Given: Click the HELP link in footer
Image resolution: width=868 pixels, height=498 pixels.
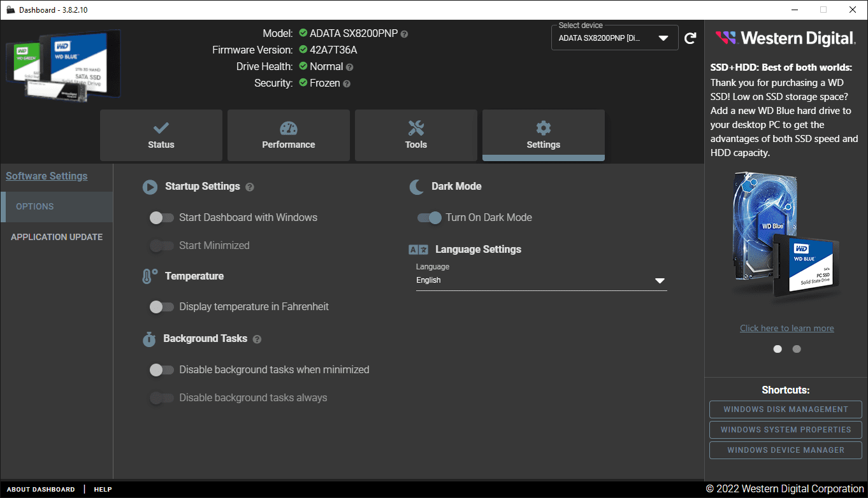Looking at the screenshot, I should 103,490.
